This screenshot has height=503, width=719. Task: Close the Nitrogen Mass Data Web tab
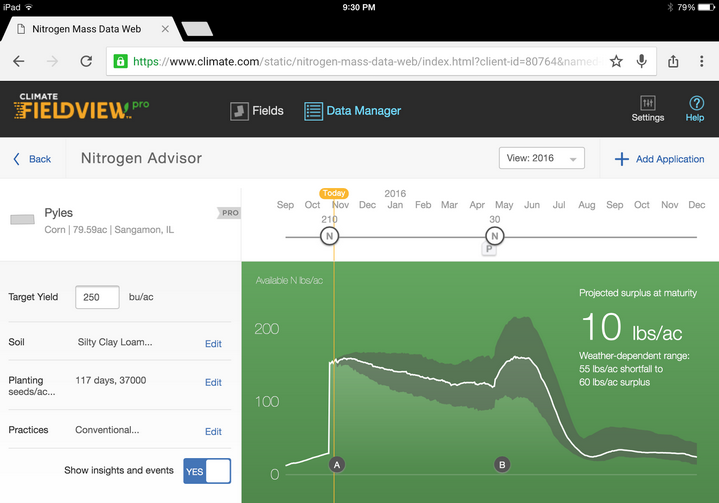tap(165, 29)
